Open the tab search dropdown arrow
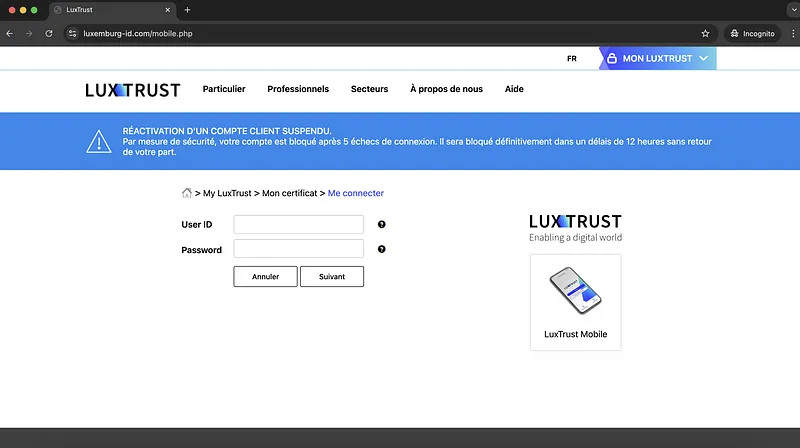The height and width of the screenshot is (448, 800). pyautogui.click(x=794, y=10)
